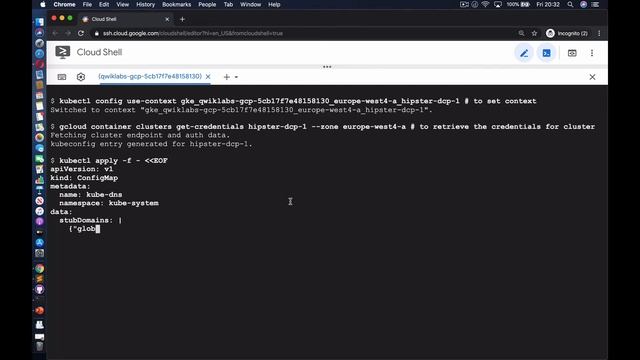
Task: Click the Incognito profile indicator
Action: 567,33
